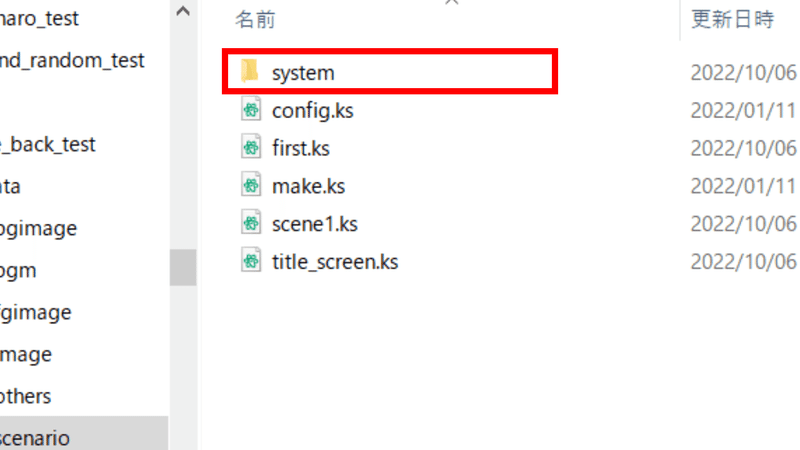
Task: Click the first.ks file icon
Action: 251,148
